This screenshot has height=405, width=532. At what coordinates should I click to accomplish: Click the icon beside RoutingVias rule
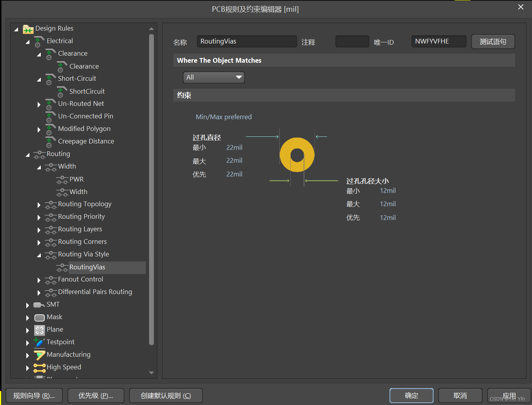tap(62, 268)
